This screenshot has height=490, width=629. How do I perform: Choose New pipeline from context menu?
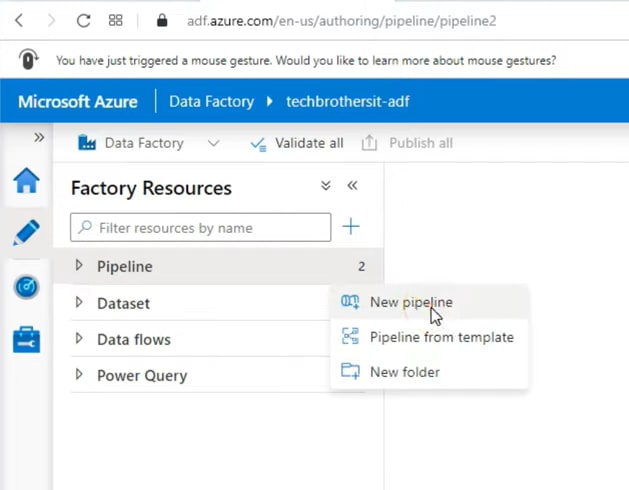click(x=429, y=302)
